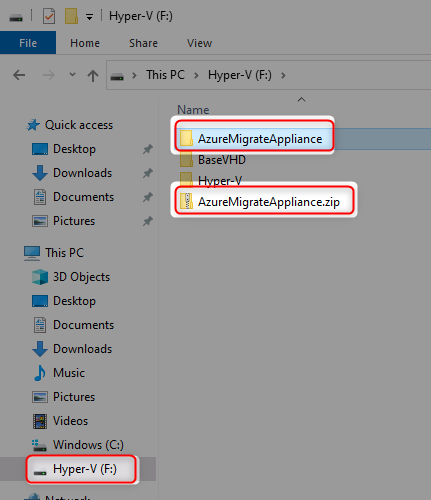The width and height of the screenshot is (431, 500).
Task: Click the drive icon in address bar
Action: (x=117, y=77)
